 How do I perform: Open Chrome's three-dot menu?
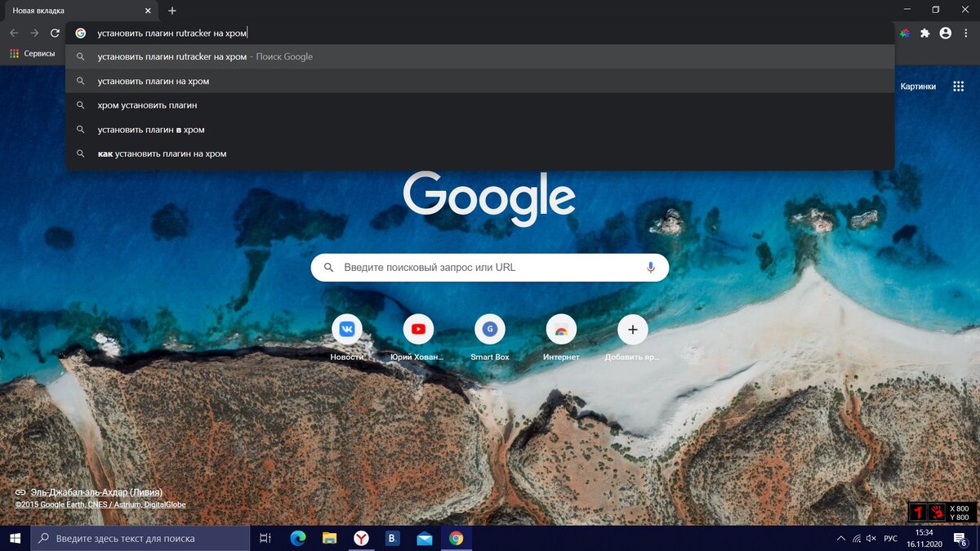point(966,33)
